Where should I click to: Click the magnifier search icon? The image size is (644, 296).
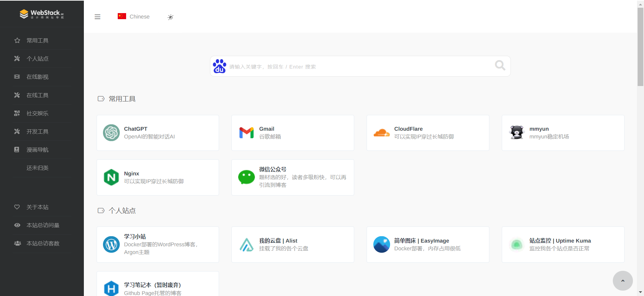(x=500, y=65)
